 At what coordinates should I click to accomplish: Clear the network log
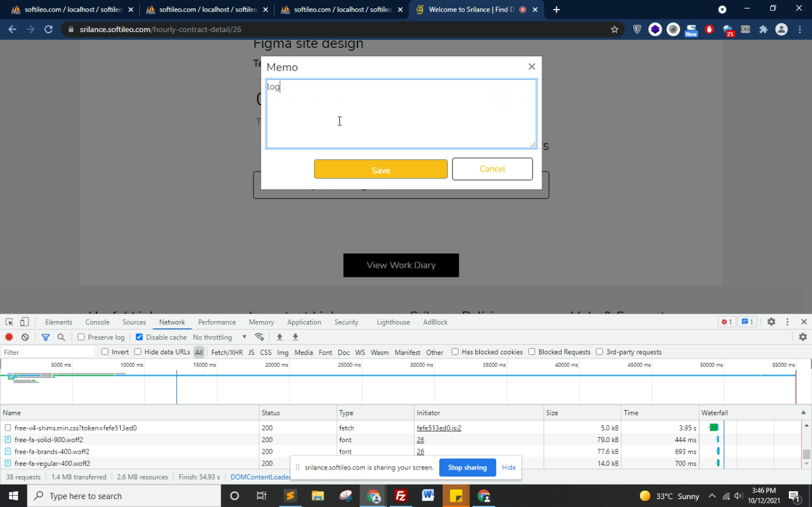pyautogui.click(x=25, y=337)
